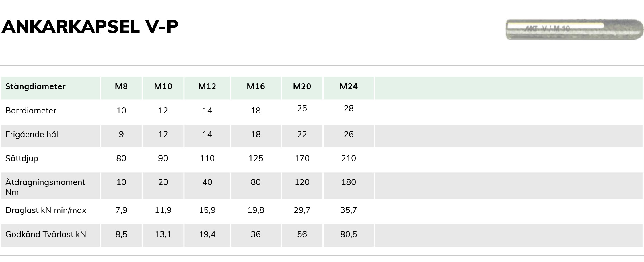Click the M8 Draglast value 7,9
644x262 pixels.
[121, 210]
